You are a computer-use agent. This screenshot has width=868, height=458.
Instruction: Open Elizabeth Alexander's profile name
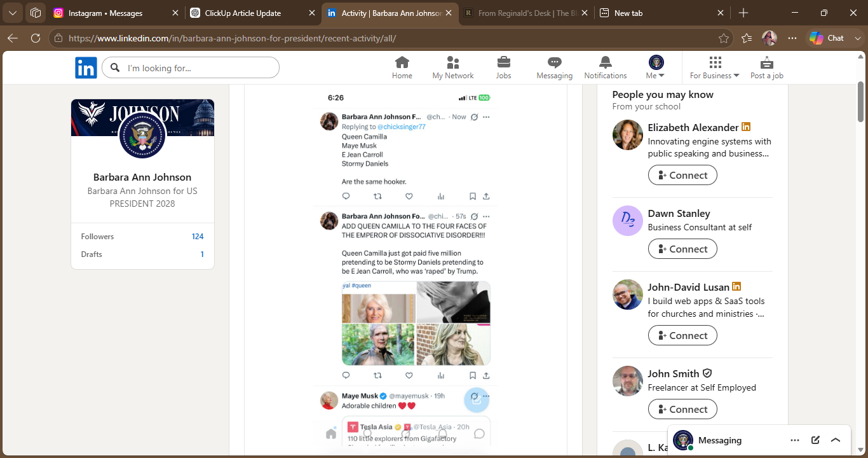click(x=693, y=127)
